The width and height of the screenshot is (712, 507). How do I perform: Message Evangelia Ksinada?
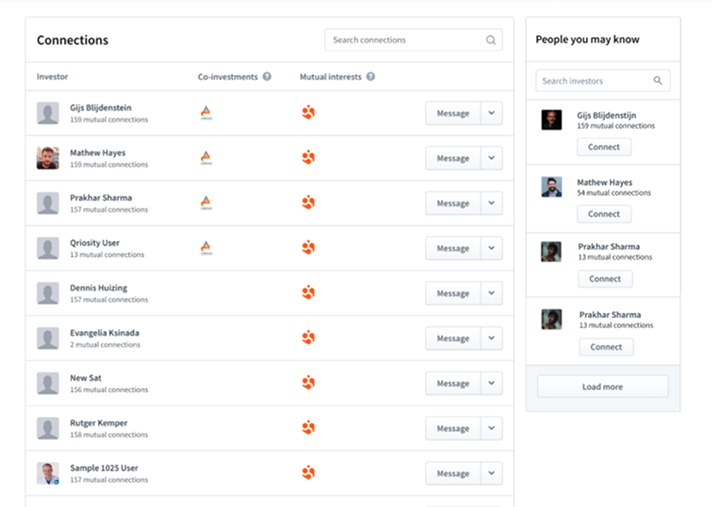(452, 338)
